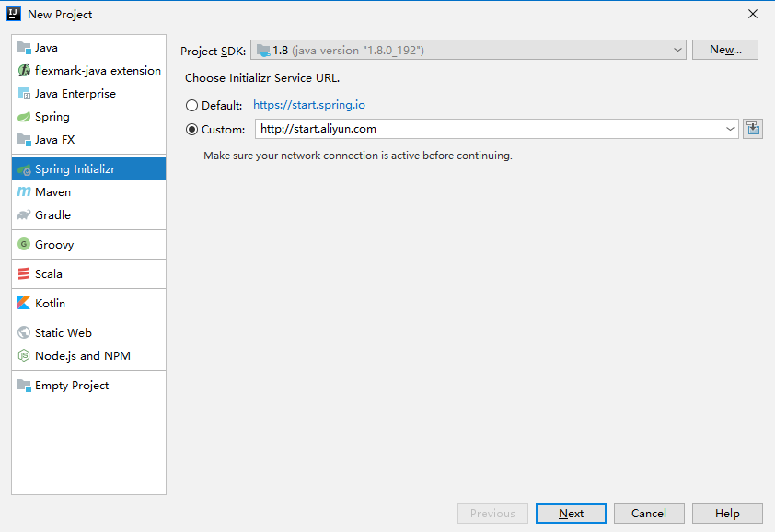Click the Static Web globe icon

(24, 333)
